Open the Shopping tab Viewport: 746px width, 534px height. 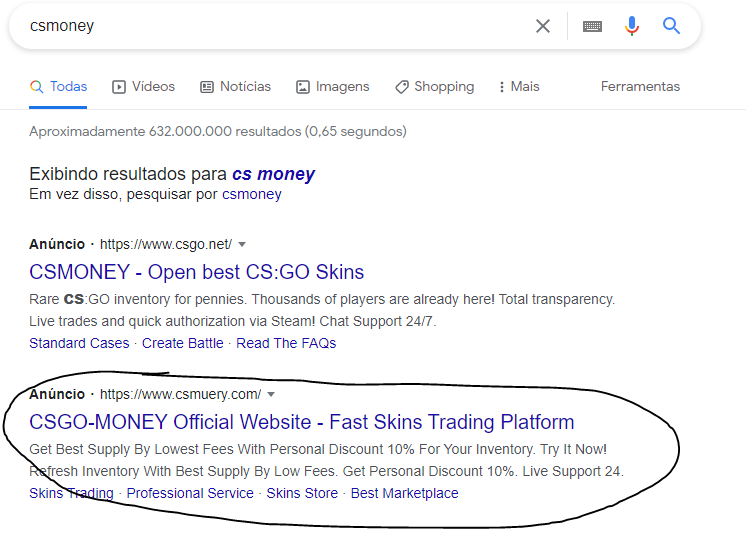[x=434, y=87]
